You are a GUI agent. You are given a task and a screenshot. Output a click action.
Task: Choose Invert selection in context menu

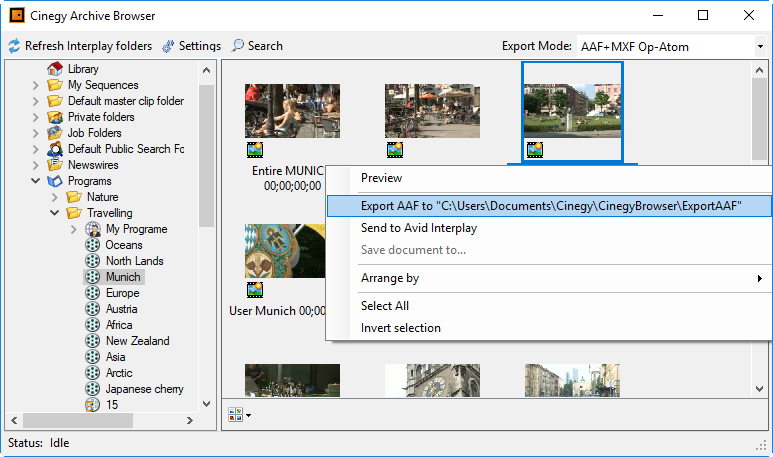coord(549,328)
